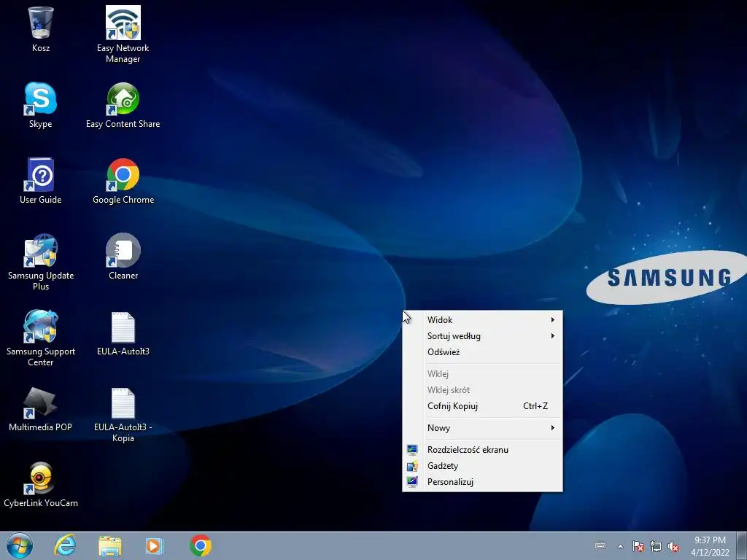The image size is (747, 560).
Task: Click the muted volume tray icon
Action: click(673, 546)
